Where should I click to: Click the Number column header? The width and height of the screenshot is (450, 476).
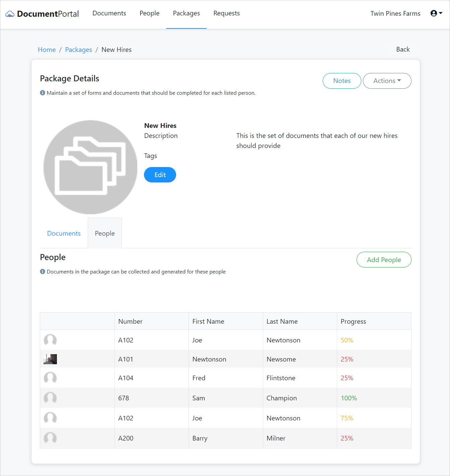tap(130, 321)
